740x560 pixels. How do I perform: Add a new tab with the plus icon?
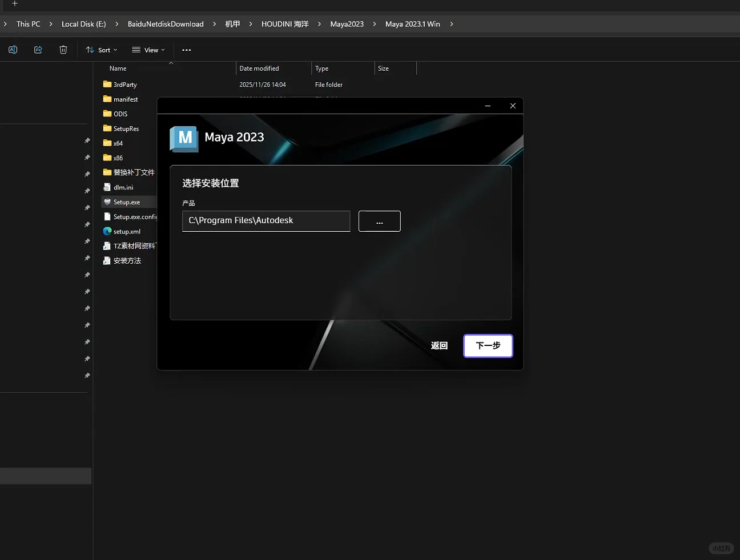[x=15, y=3]
